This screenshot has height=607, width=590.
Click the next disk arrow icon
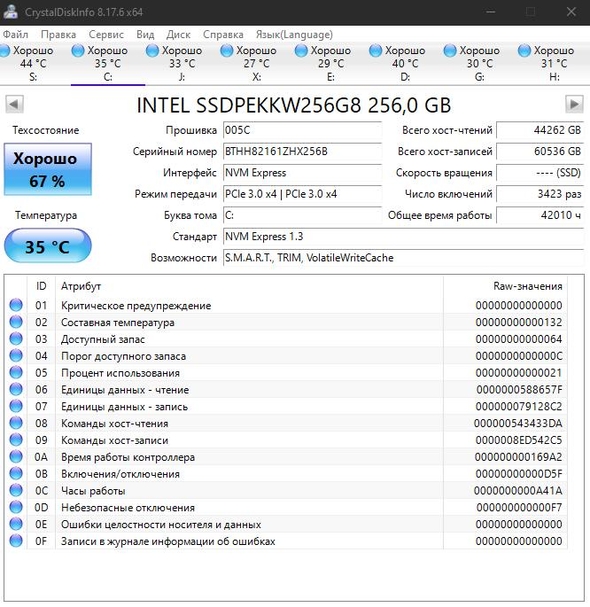pos(574,104)
